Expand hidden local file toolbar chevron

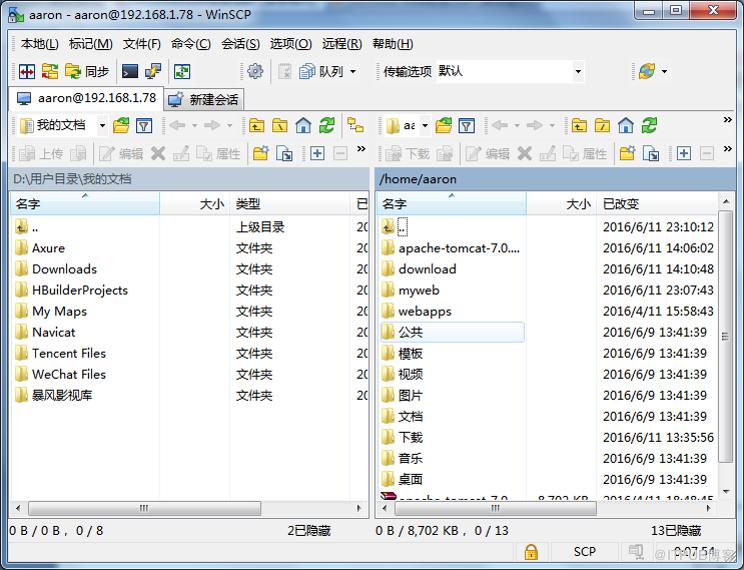tap(361, 149)
